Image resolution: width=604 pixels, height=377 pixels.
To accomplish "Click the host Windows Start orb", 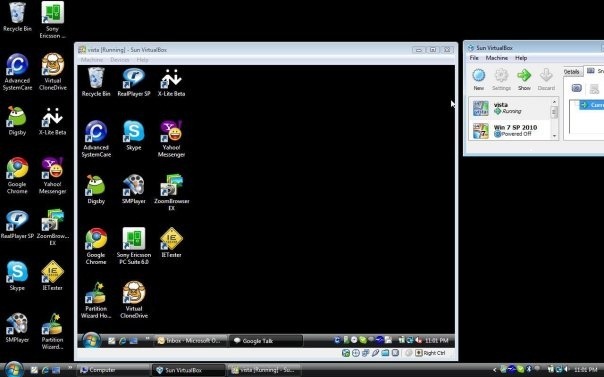I will coord(13,370).
